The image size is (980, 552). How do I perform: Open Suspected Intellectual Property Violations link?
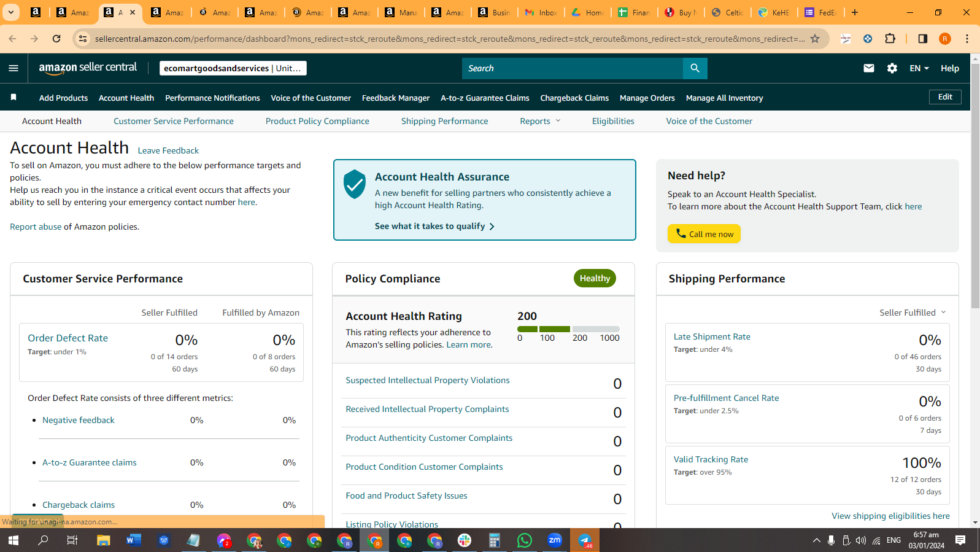point(428,380)
